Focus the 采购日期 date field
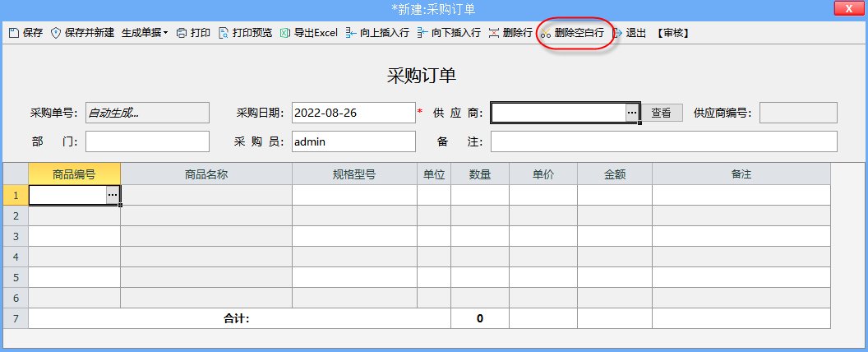This screenshot has width=868, height=352. pyautogui.click(x=353, y=113)
